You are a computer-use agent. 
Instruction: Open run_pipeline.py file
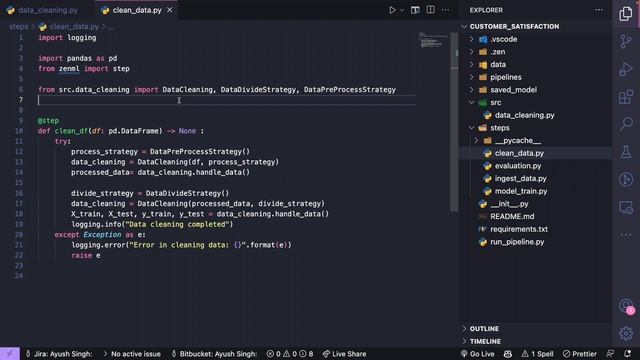pyautogui.click(x=517, y=242)
